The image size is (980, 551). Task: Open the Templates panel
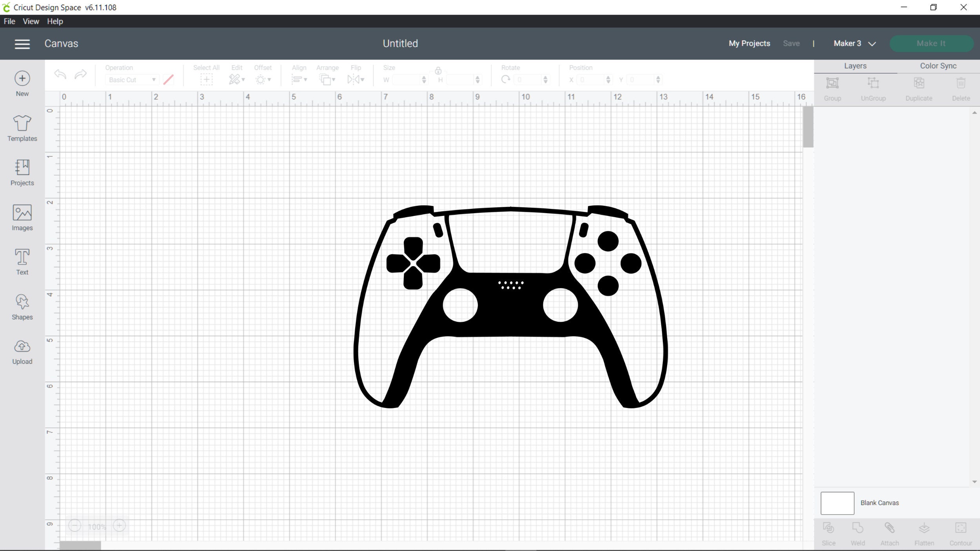(22, 128)
